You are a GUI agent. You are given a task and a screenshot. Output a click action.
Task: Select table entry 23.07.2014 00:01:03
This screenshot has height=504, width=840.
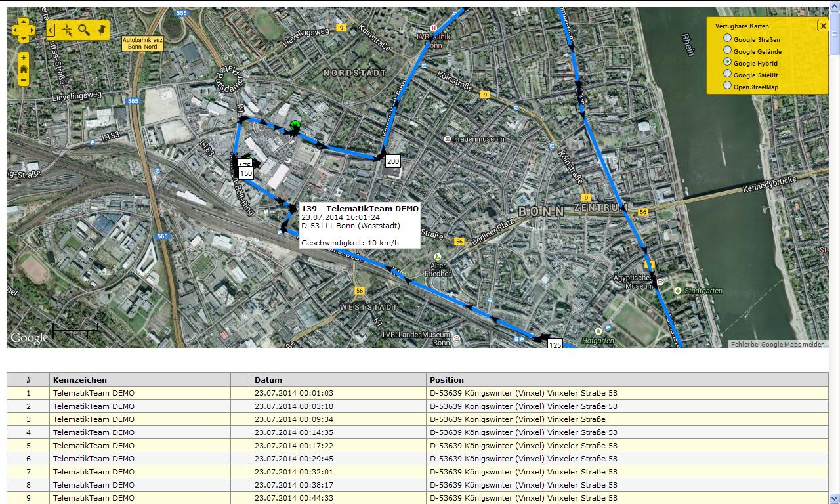[294, 393]
